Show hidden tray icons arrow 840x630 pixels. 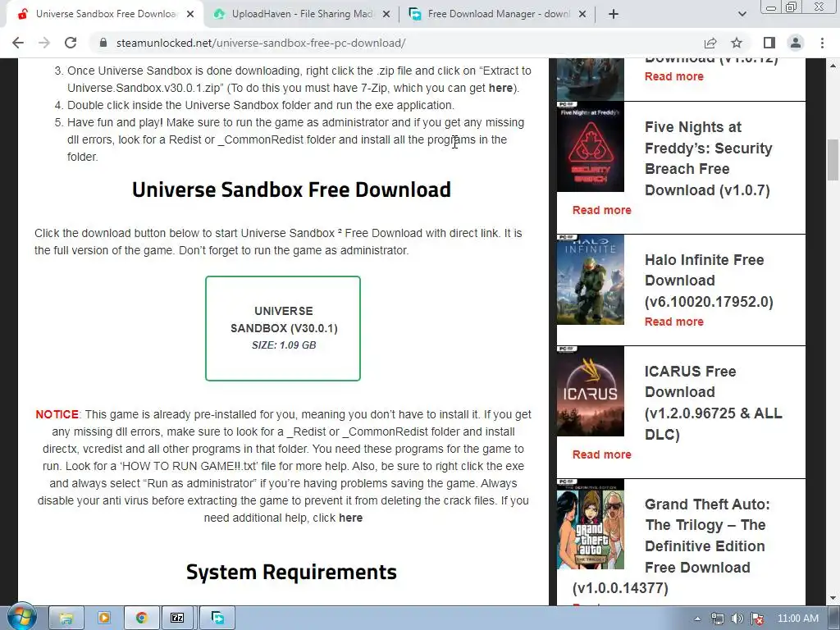tap(697, 619)
